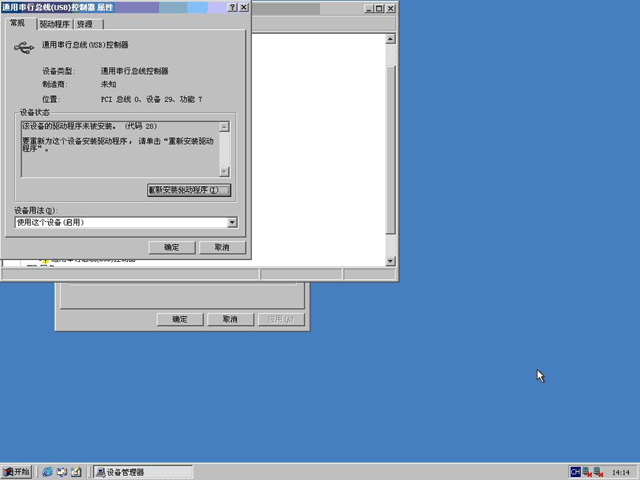The image size is (640, 480).
Task: Click the second disconnected network tray icon
Action: [598, 472]
